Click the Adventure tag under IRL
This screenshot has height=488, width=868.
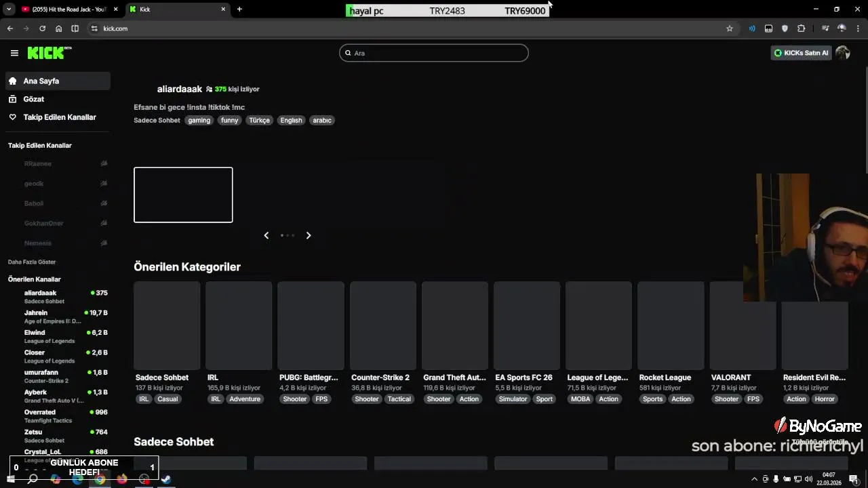[245, 399]
